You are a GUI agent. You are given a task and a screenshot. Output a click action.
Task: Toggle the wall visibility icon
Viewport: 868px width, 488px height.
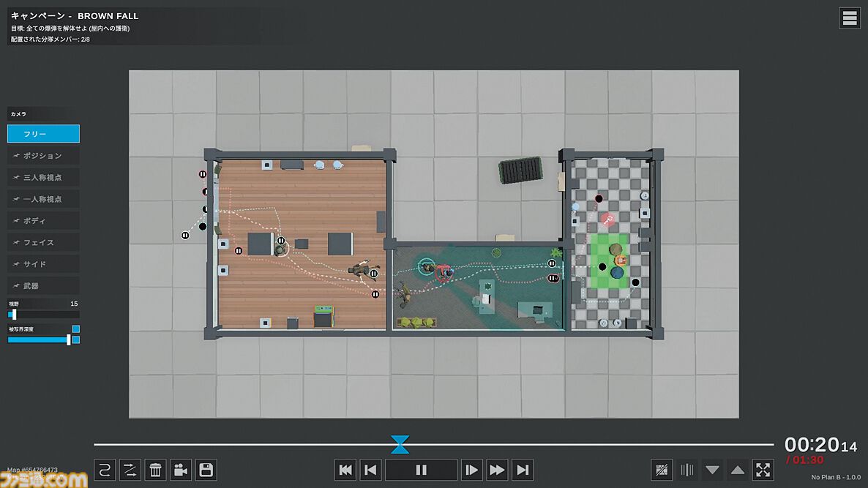click(x=662, y=470)
